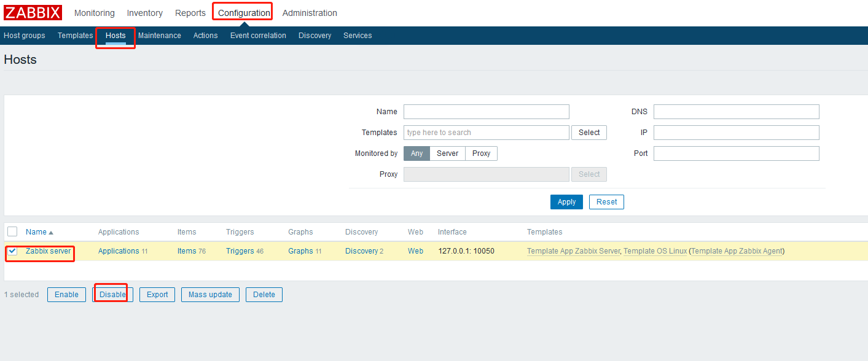
Task: Open Mass update for selected hosts
Action: (x=210, y=295)
